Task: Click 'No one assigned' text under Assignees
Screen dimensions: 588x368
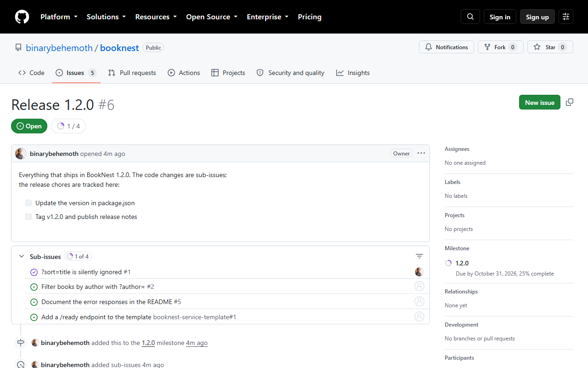Action: click(465, 163)
